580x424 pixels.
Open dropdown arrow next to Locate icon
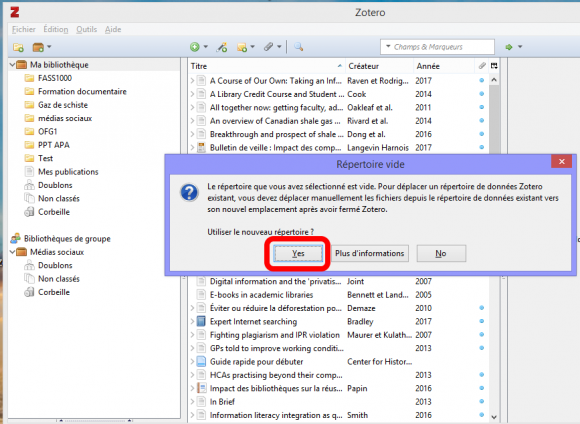coord(520,47)
